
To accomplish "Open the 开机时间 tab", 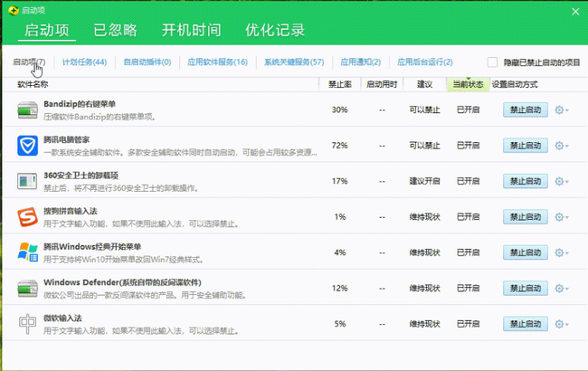I will (192, 30).
